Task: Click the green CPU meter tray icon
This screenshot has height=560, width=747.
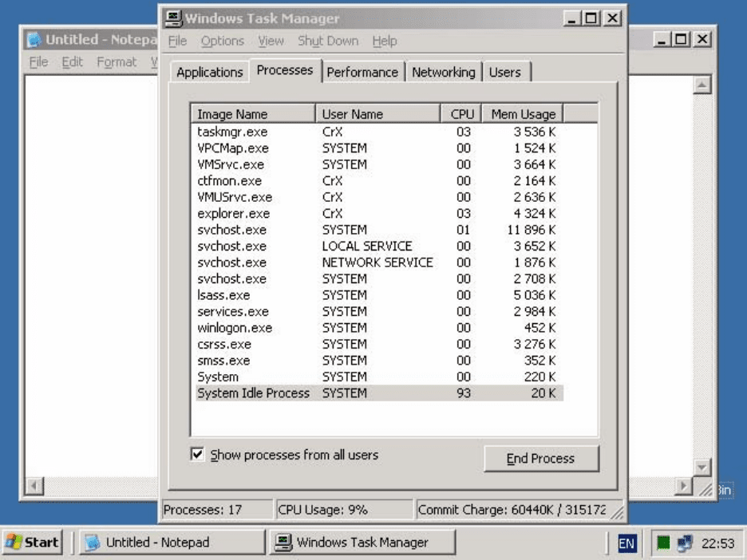Action: pos(662,542)
